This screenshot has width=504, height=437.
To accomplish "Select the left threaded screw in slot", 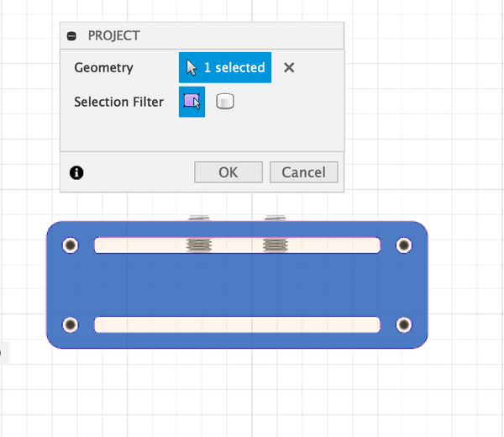I will coord(199,245).
